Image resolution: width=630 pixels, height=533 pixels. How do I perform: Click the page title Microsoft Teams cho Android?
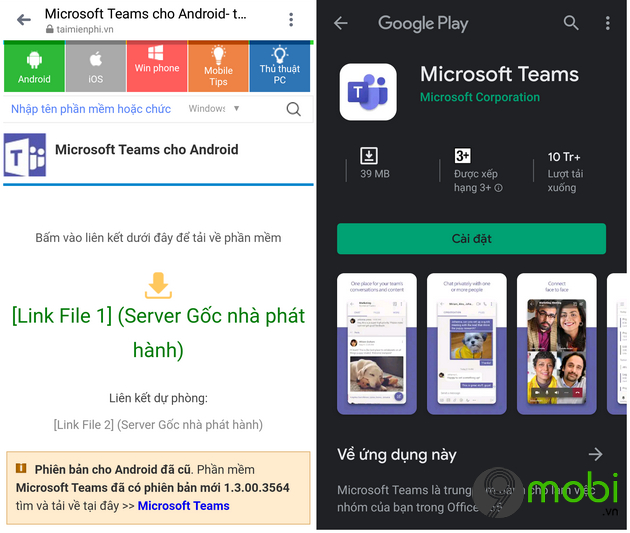click(x=145, y=14)
